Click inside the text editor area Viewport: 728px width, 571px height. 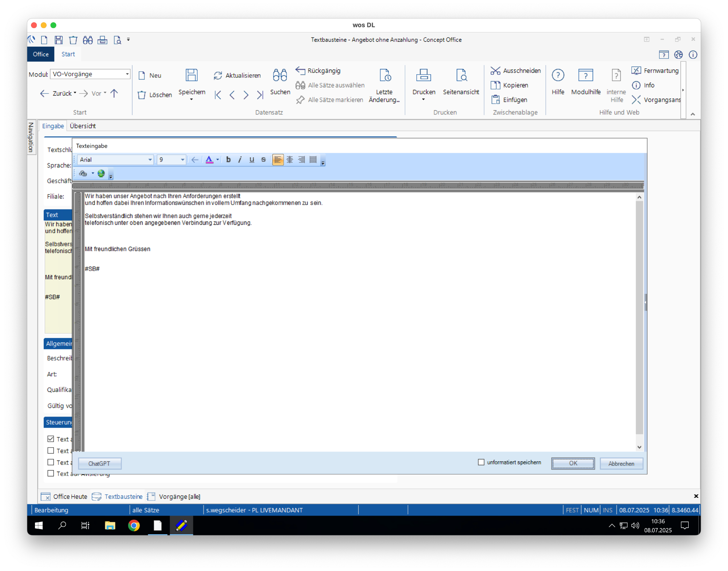[360, 322]
